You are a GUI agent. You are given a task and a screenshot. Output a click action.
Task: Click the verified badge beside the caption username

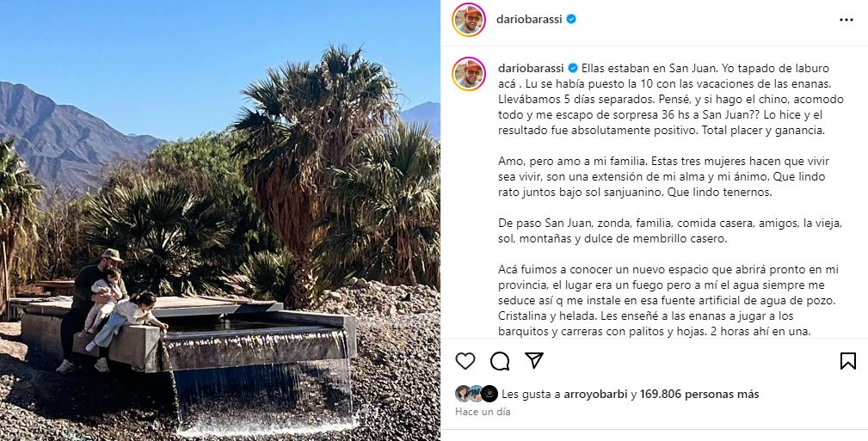(x=572, y=69)
